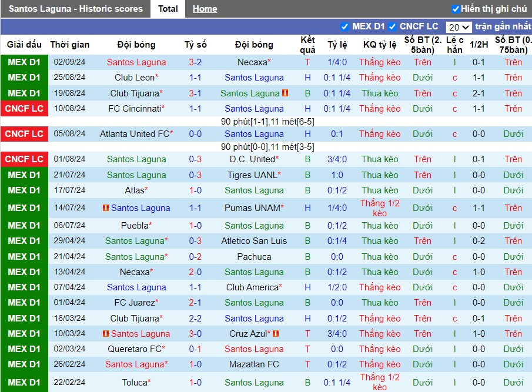The width and height of the screenshot is (532, 392).
Task: Select the Total tab
Action: pyautogui.click(x=168, y=9)
